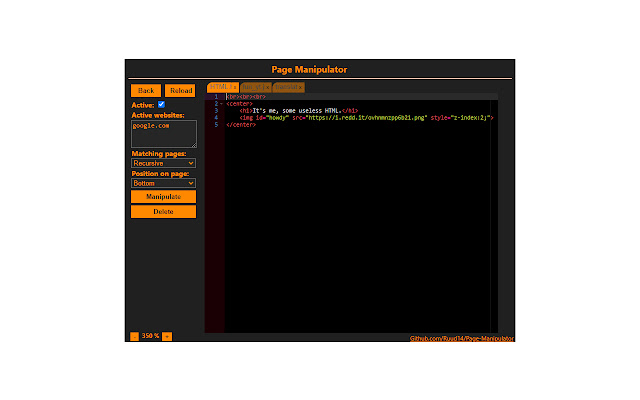
Task: Toggle the Active checkbox
Action: [x=161, y=104]
